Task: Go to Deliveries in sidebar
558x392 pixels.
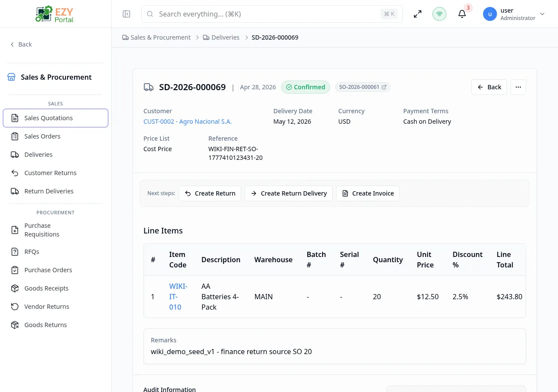Action: point(55,155)
